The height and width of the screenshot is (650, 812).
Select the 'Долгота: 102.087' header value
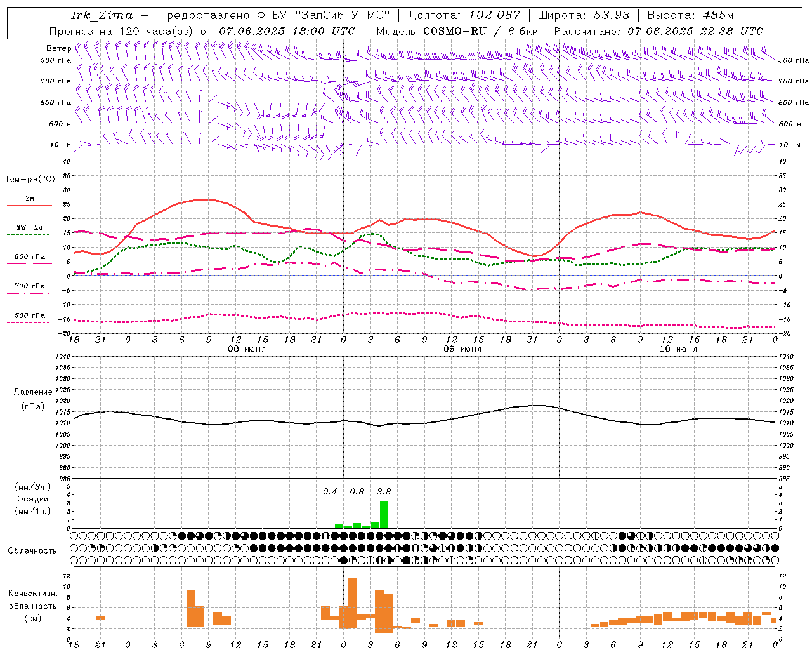(464, 15)
